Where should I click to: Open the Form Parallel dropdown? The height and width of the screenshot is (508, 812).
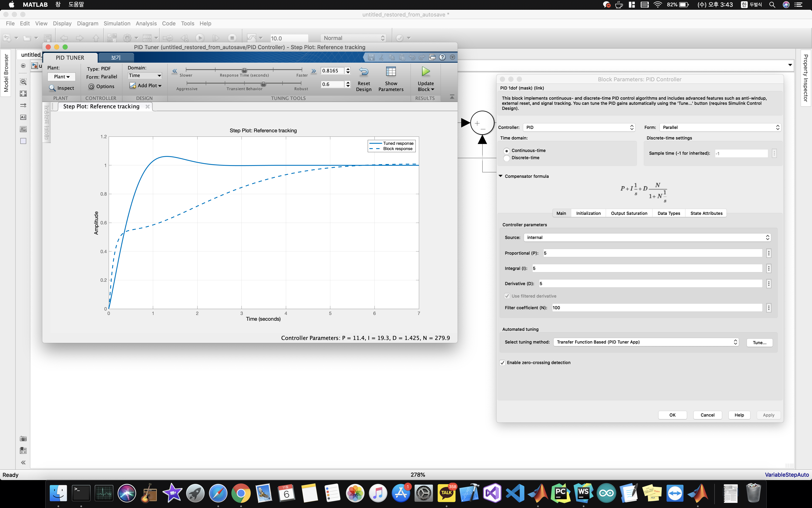(x=720, y=127)
